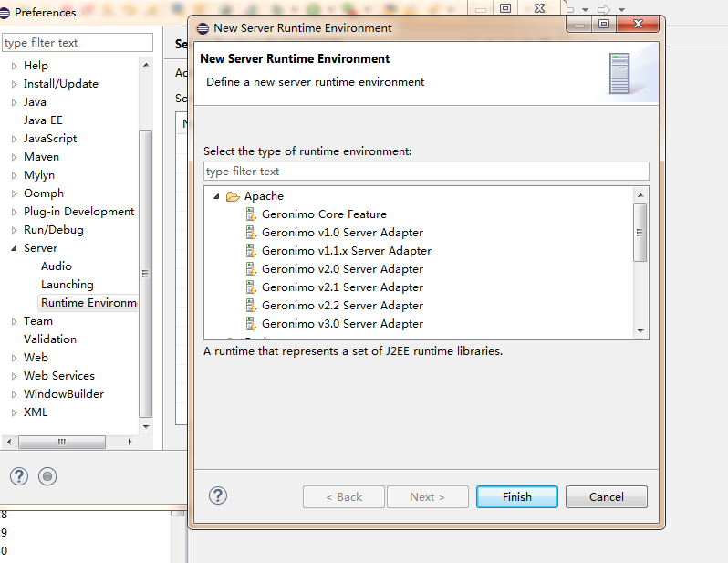Expand the Maven preferences node
The image size is (728, 563).
[14, 157]
